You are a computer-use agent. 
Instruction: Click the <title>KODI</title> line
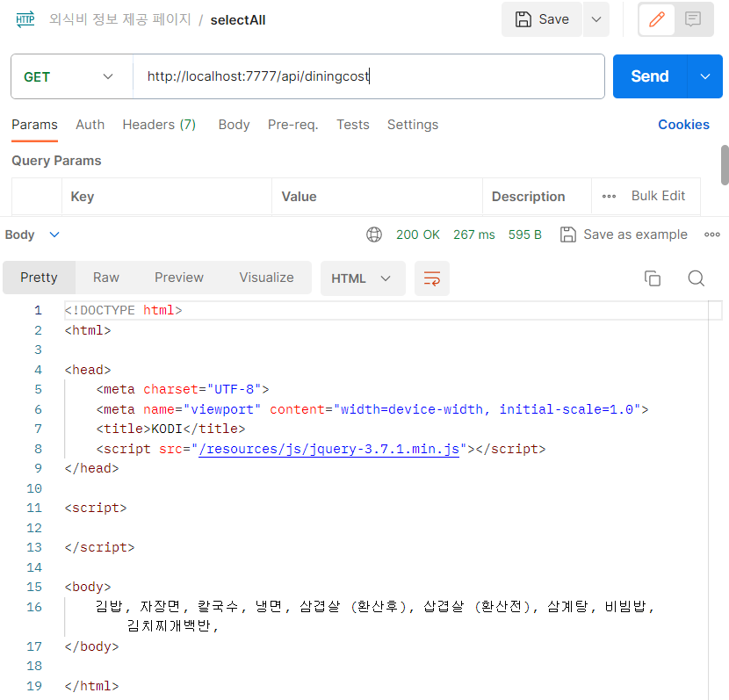coord(170,429)
